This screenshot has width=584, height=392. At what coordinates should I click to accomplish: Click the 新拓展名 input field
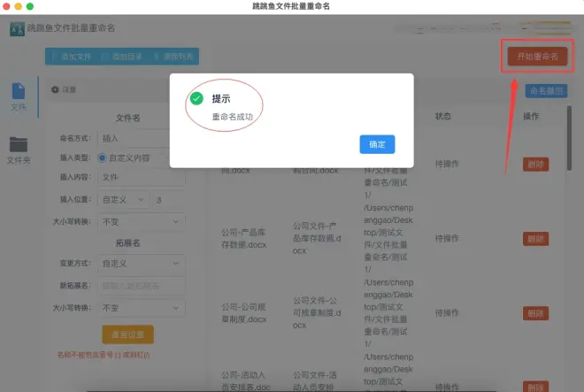pyautogui.click(x=142, y=286)
